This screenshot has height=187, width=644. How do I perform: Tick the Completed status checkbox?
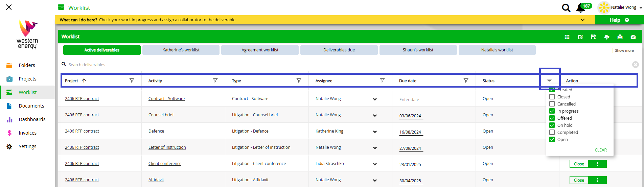(x=552, y=132)
